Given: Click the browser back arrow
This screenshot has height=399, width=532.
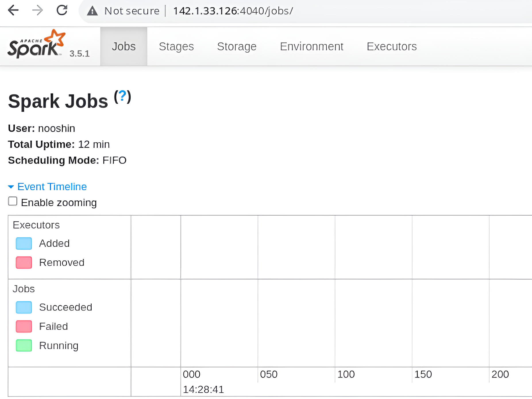Looking at the screenshot, I should point(13,10).
